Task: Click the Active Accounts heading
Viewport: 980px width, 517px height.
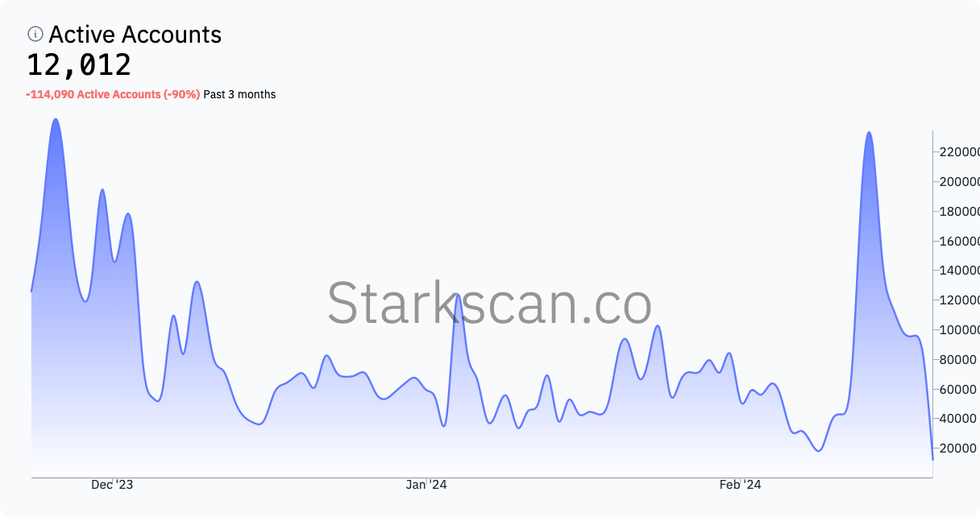Action: click(x=135, y=35)
